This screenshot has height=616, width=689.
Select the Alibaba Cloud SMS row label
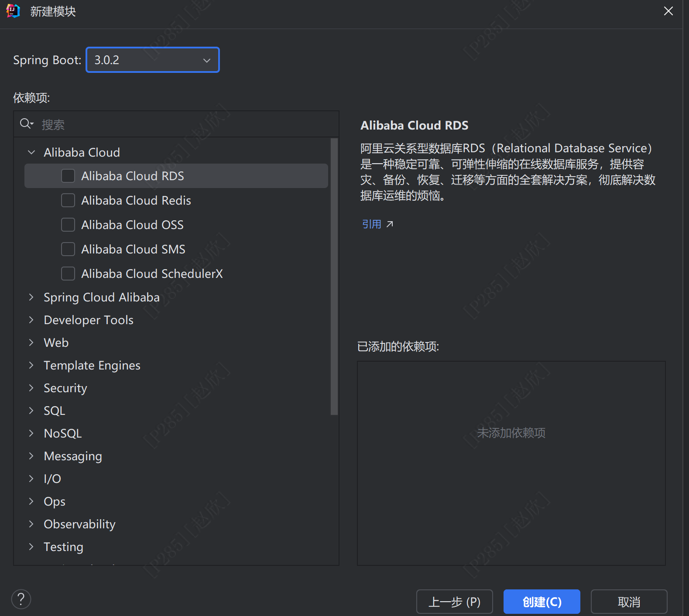133,249
